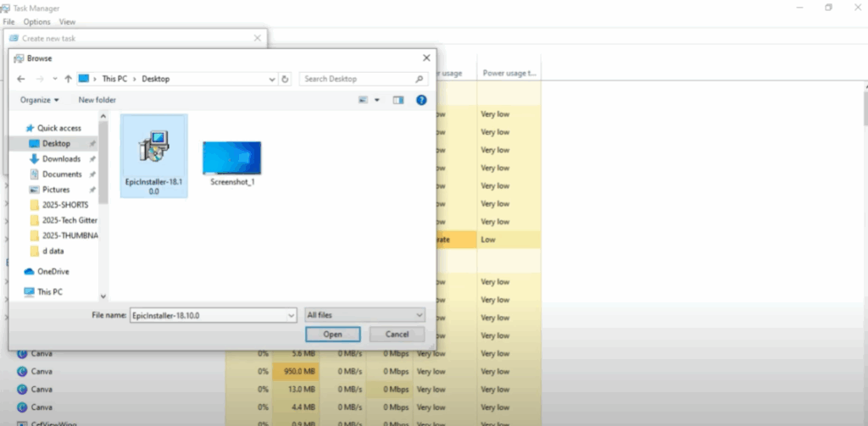Select the Canva row using 13.0 MB
The width and height of the screenshot is (868, 426).
(x=271, y=389)
